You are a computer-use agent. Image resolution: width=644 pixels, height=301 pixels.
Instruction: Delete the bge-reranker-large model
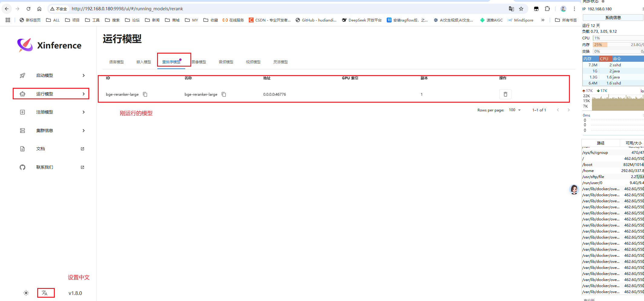(505, 94)
